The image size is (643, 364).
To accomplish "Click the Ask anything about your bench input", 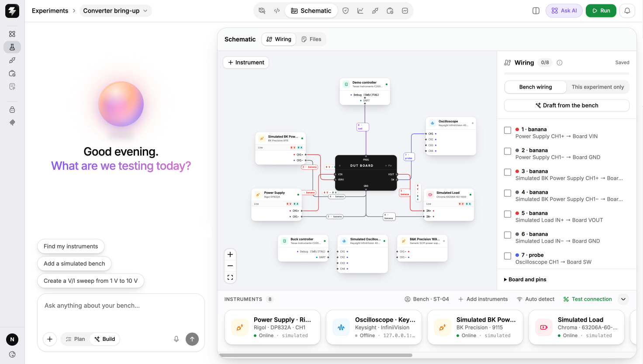I will [x=121, y=306].
